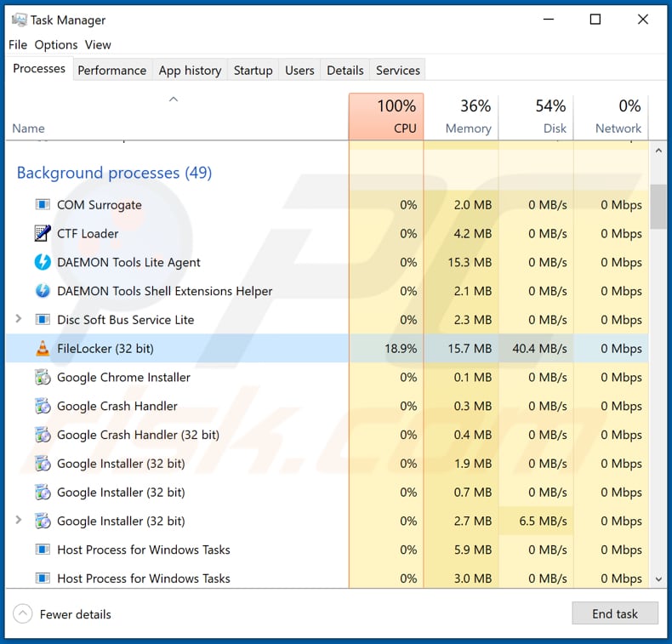Select the Google Crash Handler (32 bit) name
672x644 pixels.
point(138,435)
